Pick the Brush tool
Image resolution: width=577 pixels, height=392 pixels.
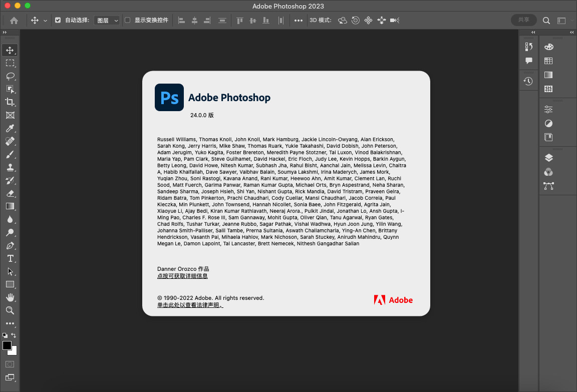coord(10,154)
